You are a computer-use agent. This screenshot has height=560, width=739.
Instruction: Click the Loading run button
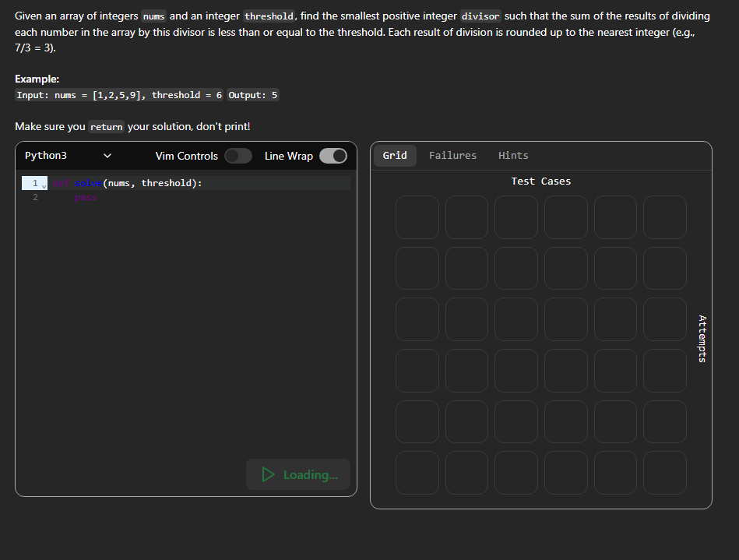click(x=298, y=474)
